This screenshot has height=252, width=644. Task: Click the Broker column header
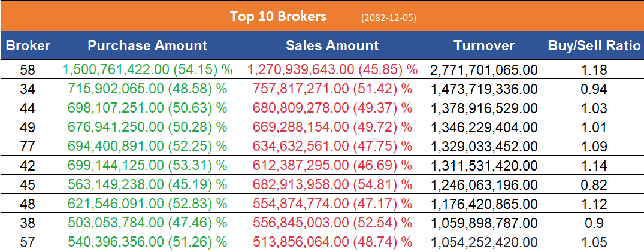tap(28, 45)
